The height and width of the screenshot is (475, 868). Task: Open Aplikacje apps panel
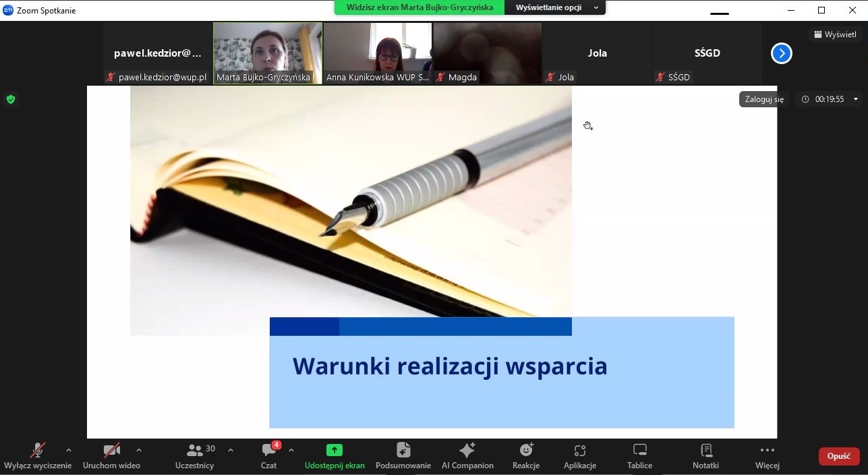pyautogui.click(x=580, y=457)
